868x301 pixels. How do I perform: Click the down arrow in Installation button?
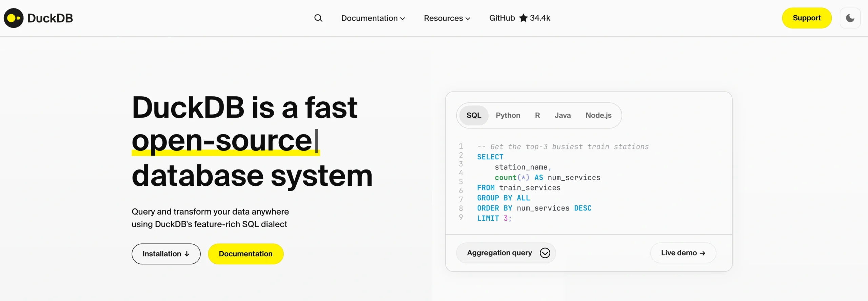click(x=187, y=254)
